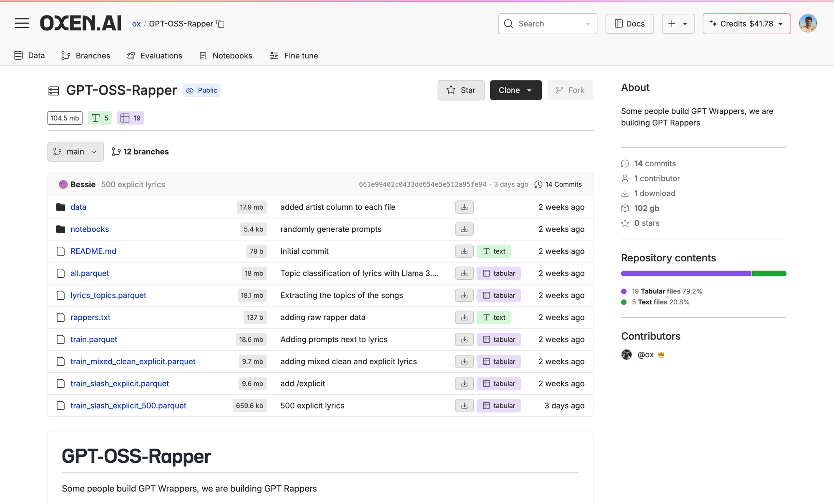Open the 14 Commits history link
The width and height of the screenshot is (834, 504).
point(558,184)
